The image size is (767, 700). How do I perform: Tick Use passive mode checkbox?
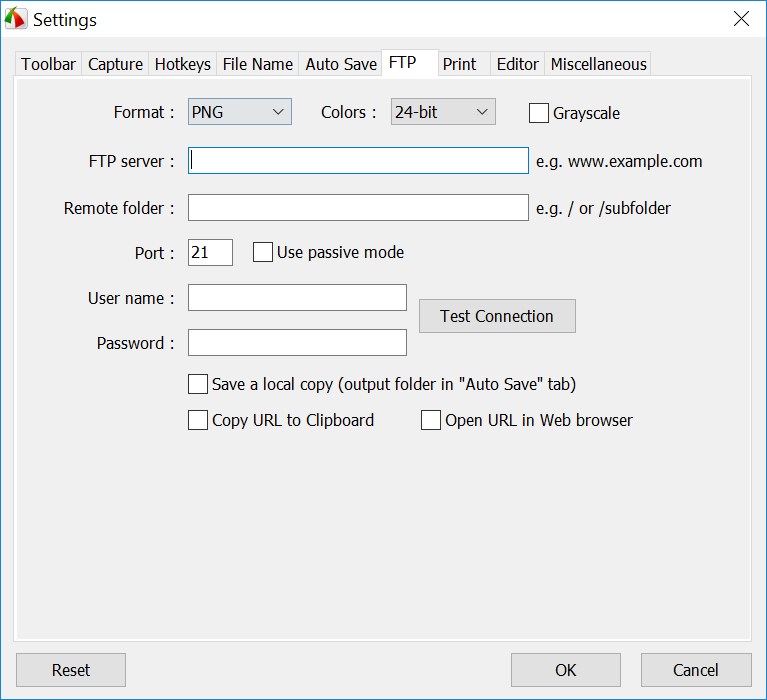[x=263, y=252]
